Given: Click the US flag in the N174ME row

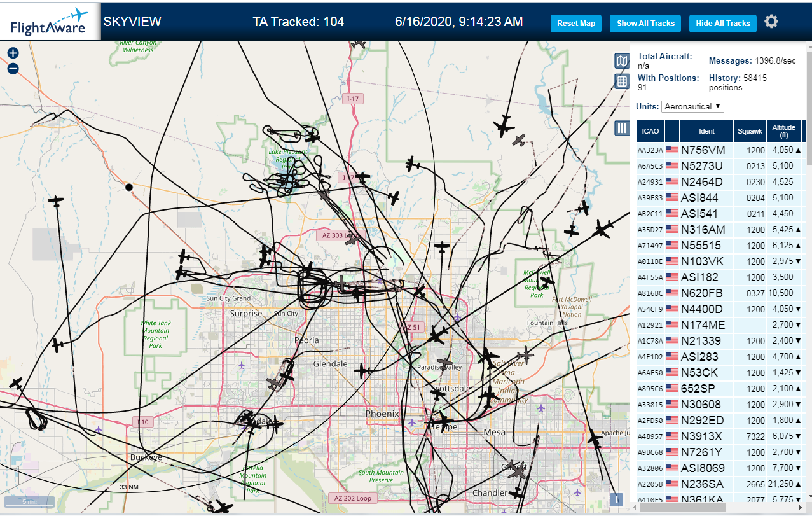Looking at the screenshot, I should tap(672, 325).
